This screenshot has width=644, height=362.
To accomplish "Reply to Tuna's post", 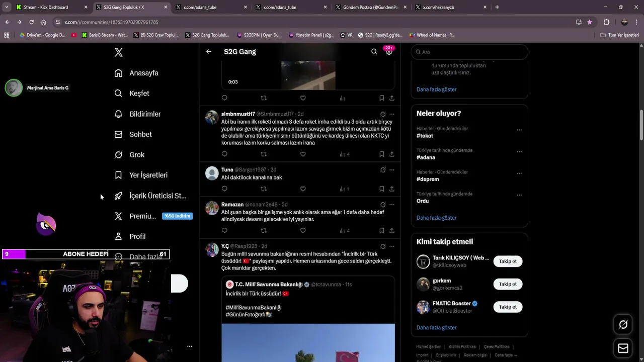I will click(224, 189).
